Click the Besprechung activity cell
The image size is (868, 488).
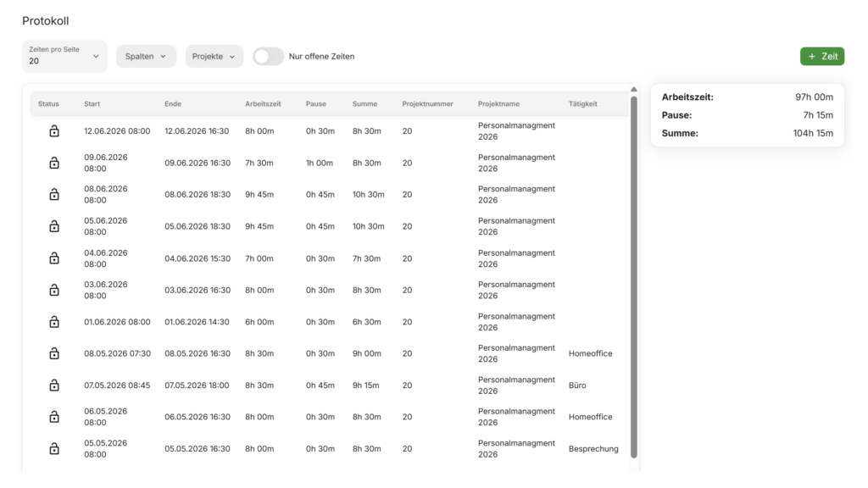[593, 449]
